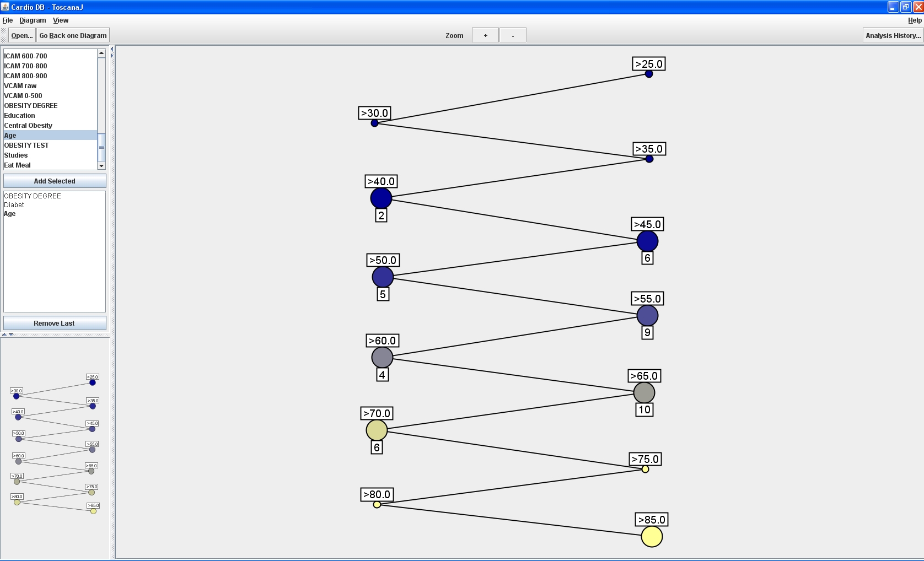This screenshot has width=924, height=561.
Task: Click the diagram overview thumbnail
Action: [55, 444]
